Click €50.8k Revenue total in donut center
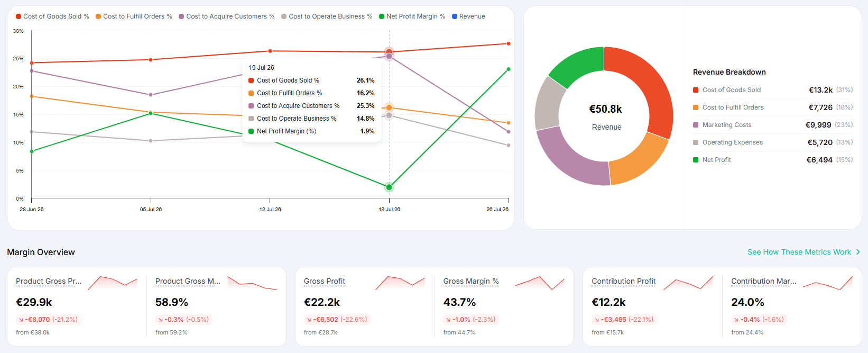The image size is (868, 353). (x=606, y=109)
